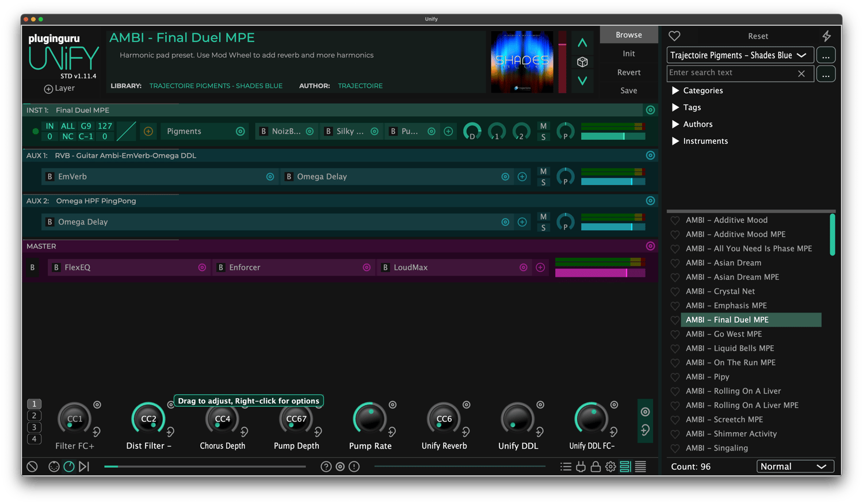Click the random preset dice icon
The width and height of the screenshot is (863, 504).
click(582, 62)
